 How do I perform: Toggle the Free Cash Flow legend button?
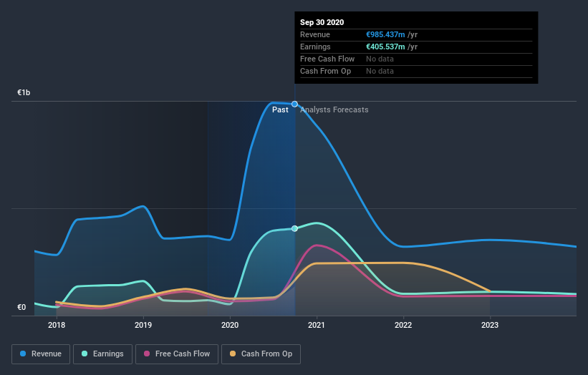177,354
